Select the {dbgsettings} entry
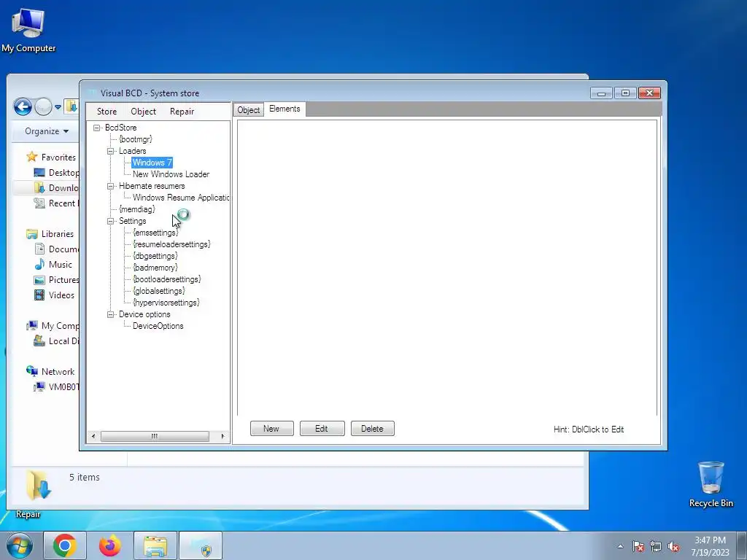The image size is (747, 560). pyautogui.click(x=155, y=256)
